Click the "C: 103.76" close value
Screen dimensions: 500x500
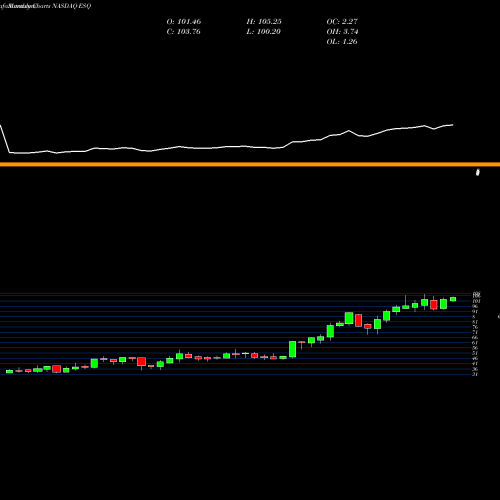[183, 32]
